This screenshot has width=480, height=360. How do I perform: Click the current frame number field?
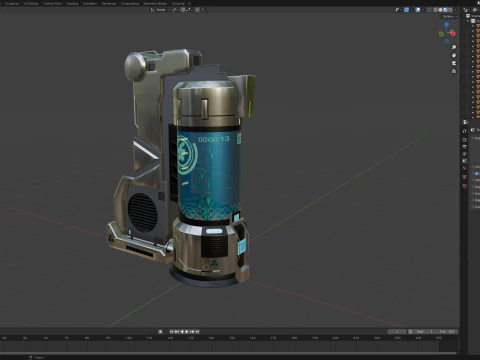tap(397, 331)
